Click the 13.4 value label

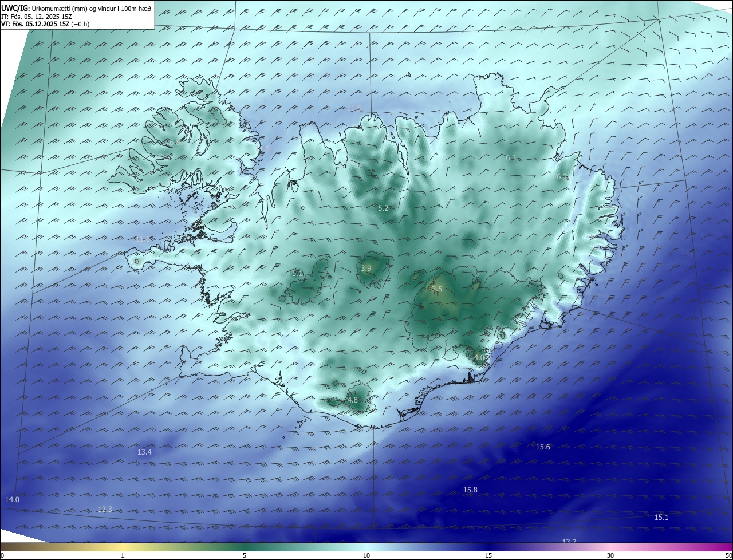tap(144, 452)
